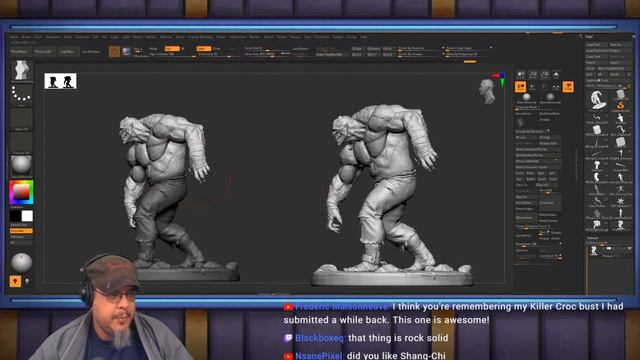Select the white main color swatch
The width and height of the screenshot is (640, 360).
27,216
